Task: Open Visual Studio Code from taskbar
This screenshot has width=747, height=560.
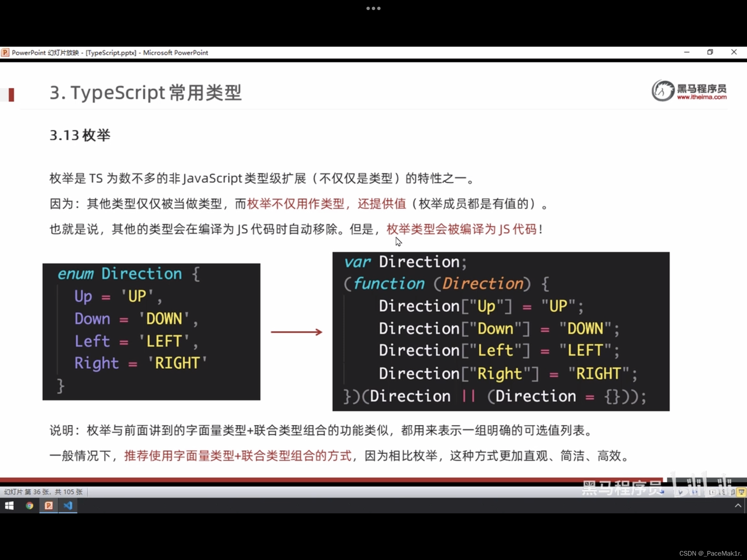Action: click(68, 505)
